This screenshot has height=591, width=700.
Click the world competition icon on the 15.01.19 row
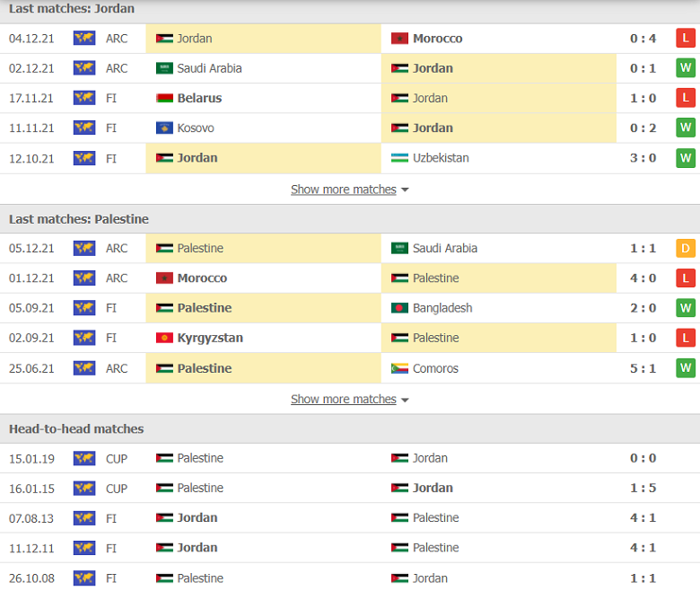tap(84, 458)
